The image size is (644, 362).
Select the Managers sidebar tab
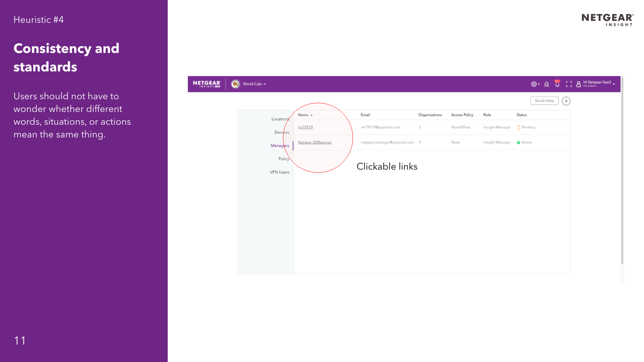pos(280,146)
